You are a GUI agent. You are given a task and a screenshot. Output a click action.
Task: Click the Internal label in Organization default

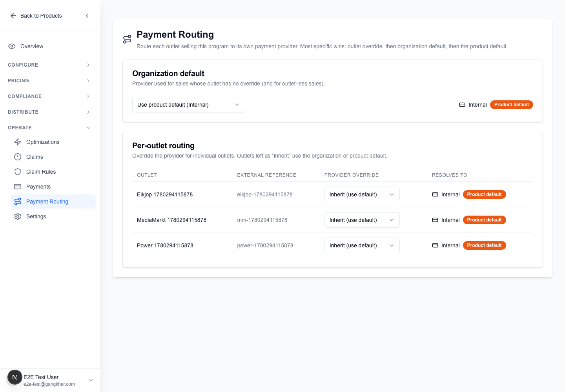(478, 105)
